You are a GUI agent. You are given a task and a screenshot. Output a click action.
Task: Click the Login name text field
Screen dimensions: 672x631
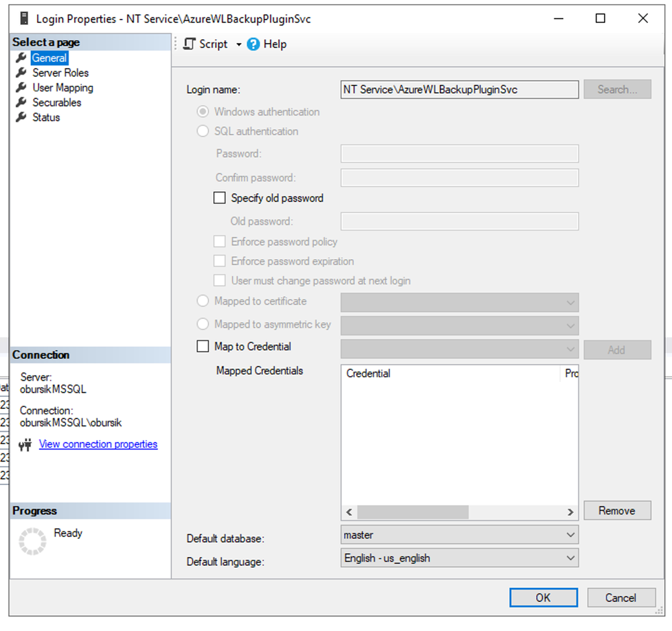(459, 89)
